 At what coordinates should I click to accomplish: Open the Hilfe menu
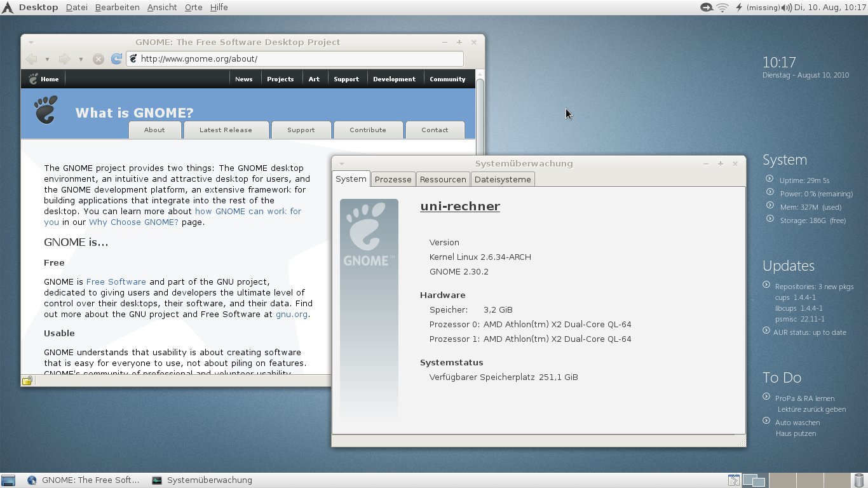219,8
